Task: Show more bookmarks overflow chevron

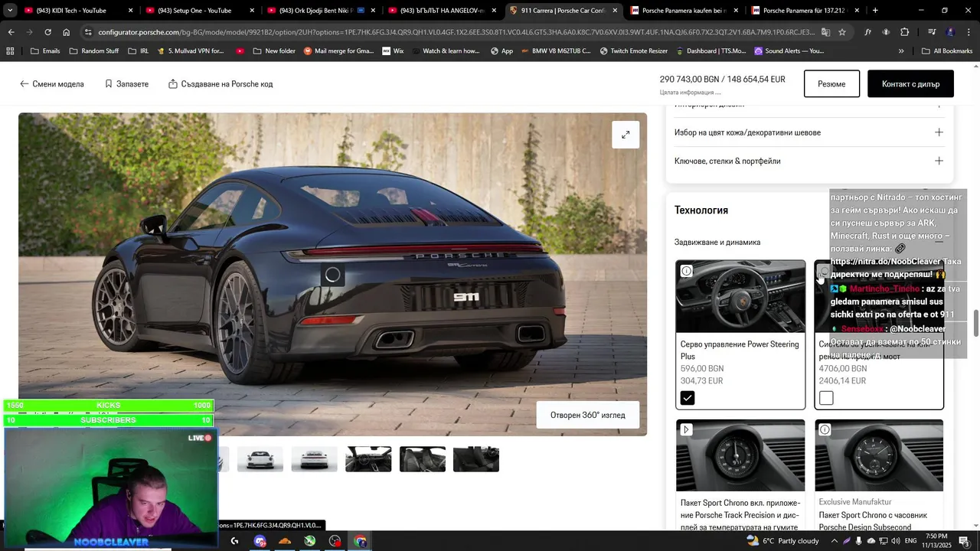Action: click(901, 51)
